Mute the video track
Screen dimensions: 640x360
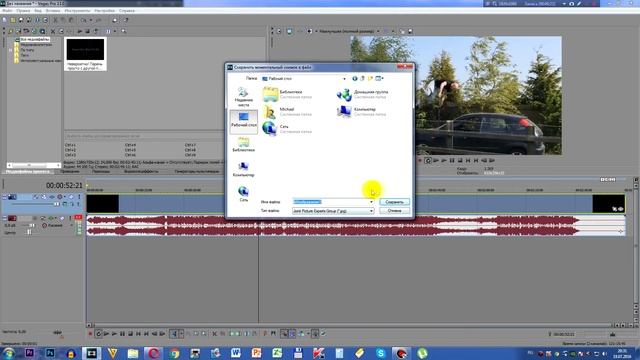[x=71, y=197]
